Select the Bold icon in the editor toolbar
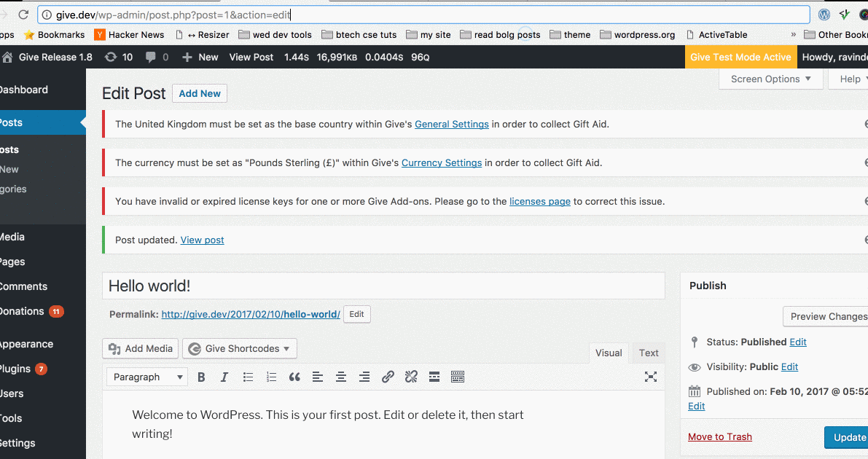This screenshot has height=459, width=868. coord(201,377)
